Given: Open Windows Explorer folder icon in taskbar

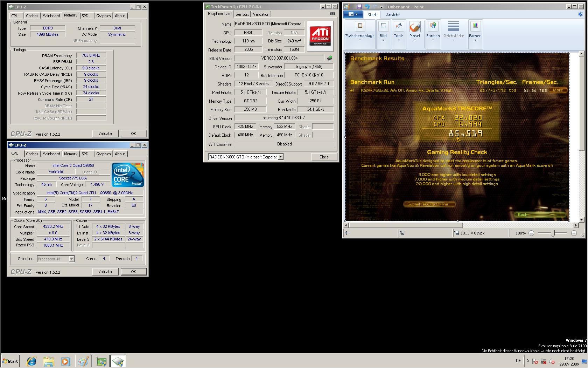Looking at the screenshot, I should (49, 361).
